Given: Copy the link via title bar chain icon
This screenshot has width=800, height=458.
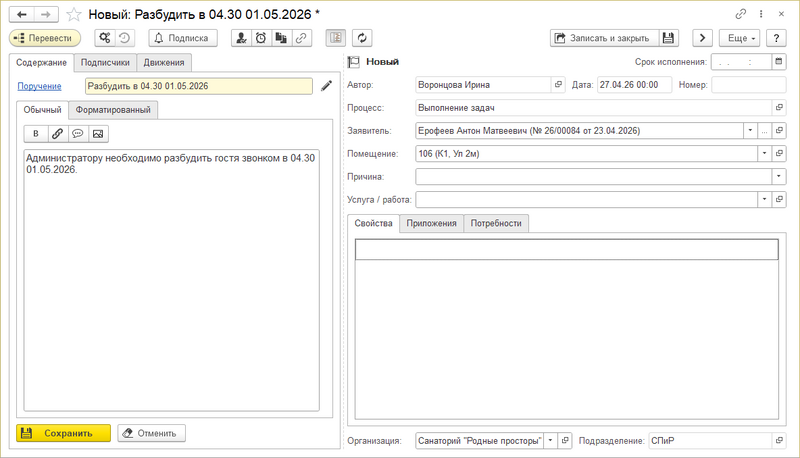Looking at the screenshot, I should pos(741,14).
